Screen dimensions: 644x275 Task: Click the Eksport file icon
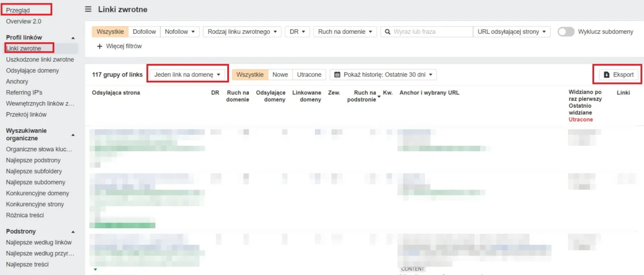pos(607,74)
